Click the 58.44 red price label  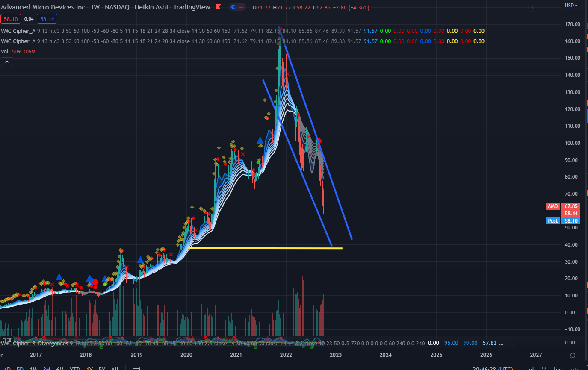571,213
